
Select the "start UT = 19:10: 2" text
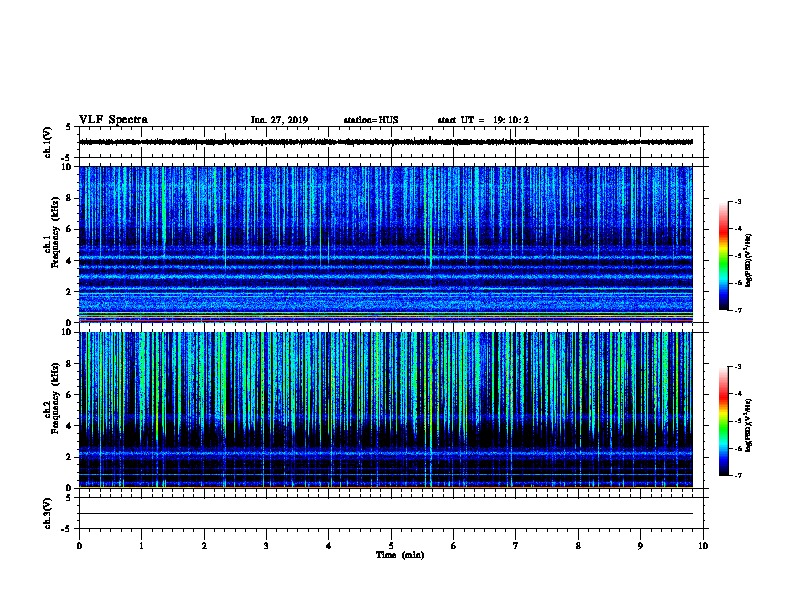coord(483,120)
